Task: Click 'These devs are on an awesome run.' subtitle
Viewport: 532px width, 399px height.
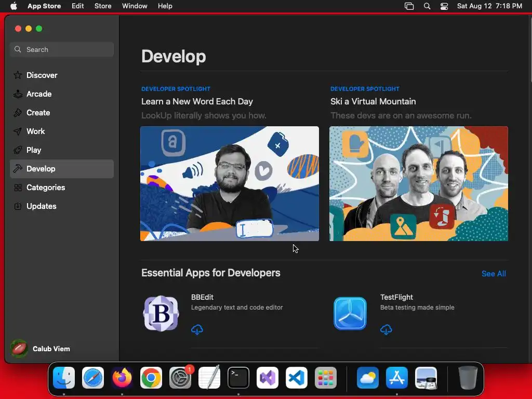Action: coord(401,115)
